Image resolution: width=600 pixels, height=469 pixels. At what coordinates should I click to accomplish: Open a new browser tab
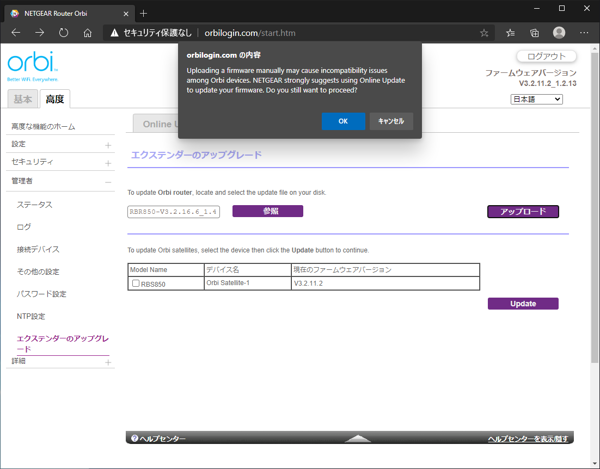[143, 13]
